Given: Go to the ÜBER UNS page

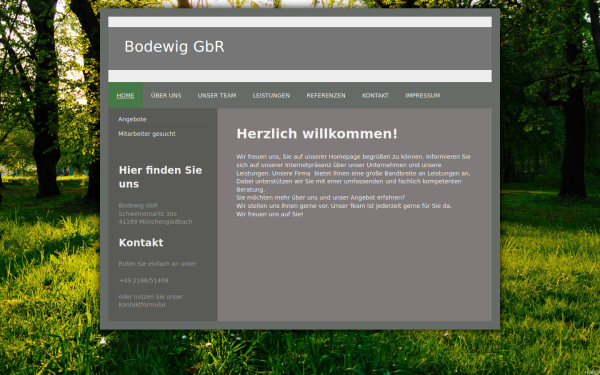Looking at the screenshot, I should [x=166, y=95].
